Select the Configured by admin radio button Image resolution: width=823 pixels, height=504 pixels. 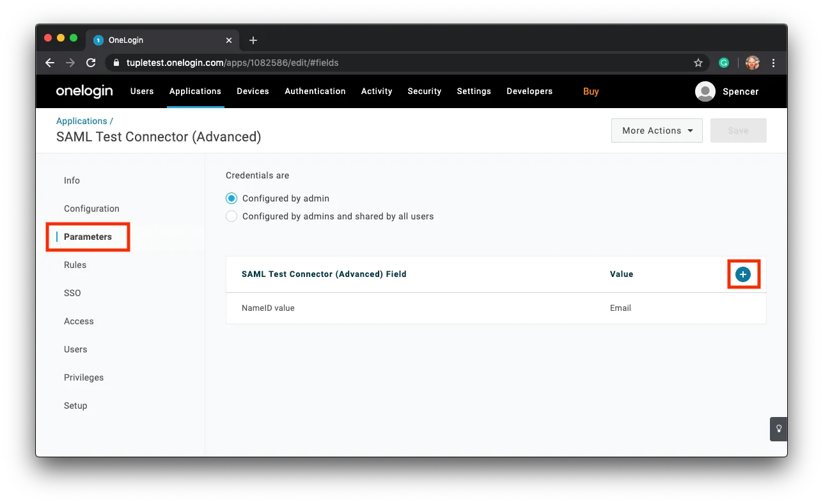point(231,198)
